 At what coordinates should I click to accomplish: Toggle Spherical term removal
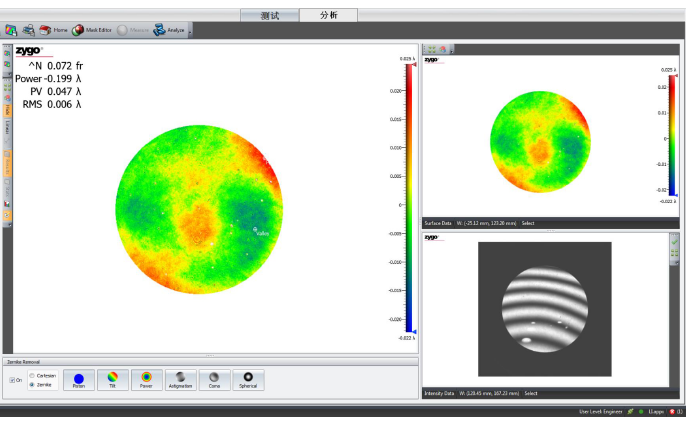[248, 379]
